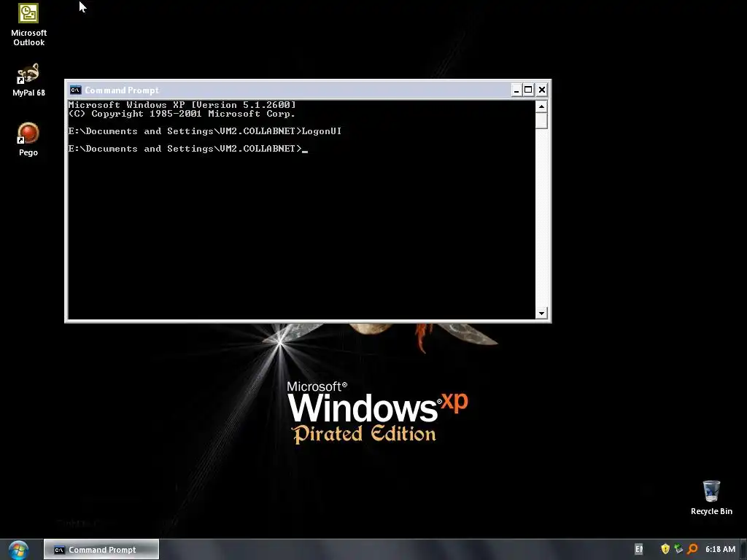
Task: Click the '(C) Copyright 1985-2001 Microsoft Corp.' line
Action: point(182,114)
